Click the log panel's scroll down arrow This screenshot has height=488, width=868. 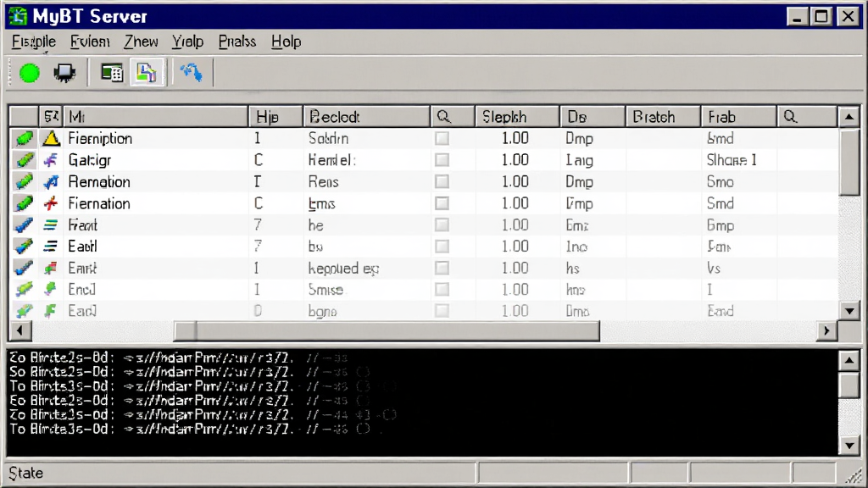point(849,445)
